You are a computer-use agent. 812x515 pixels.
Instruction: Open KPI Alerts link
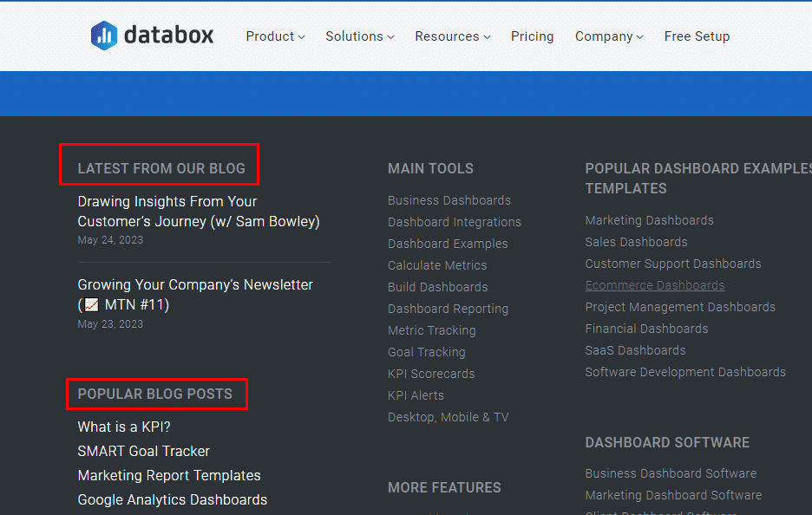[x=416, y=396]
